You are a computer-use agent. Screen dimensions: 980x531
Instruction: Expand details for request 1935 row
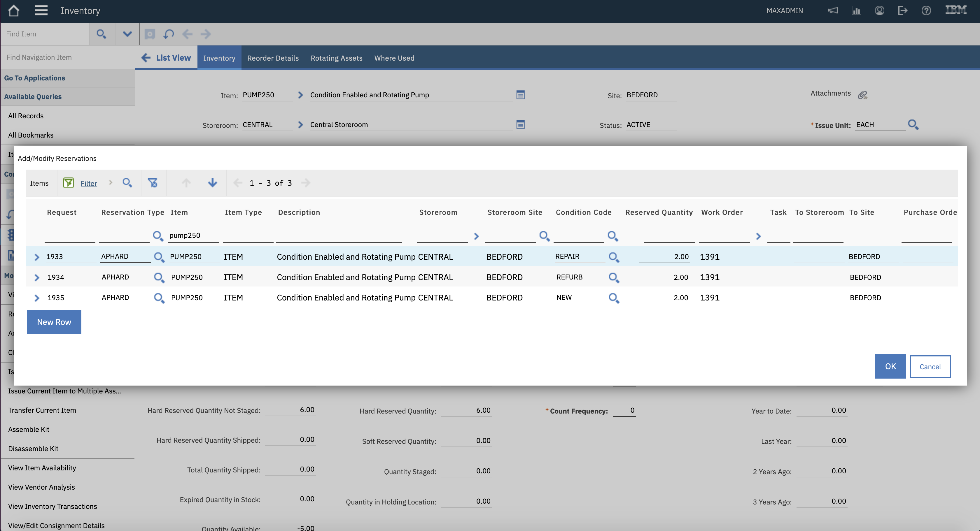click(37, 298)
